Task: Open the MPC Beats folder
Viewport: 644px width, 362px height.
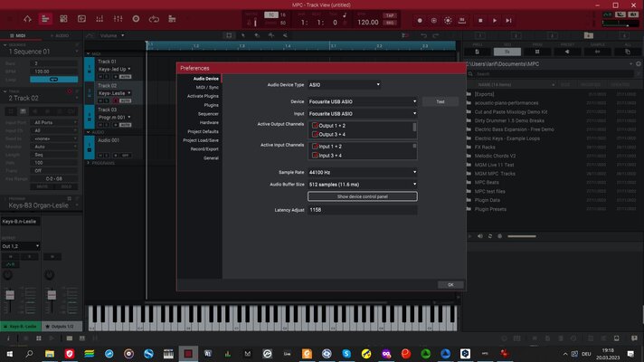Action: pyautogui.click(x=487, y=183)
